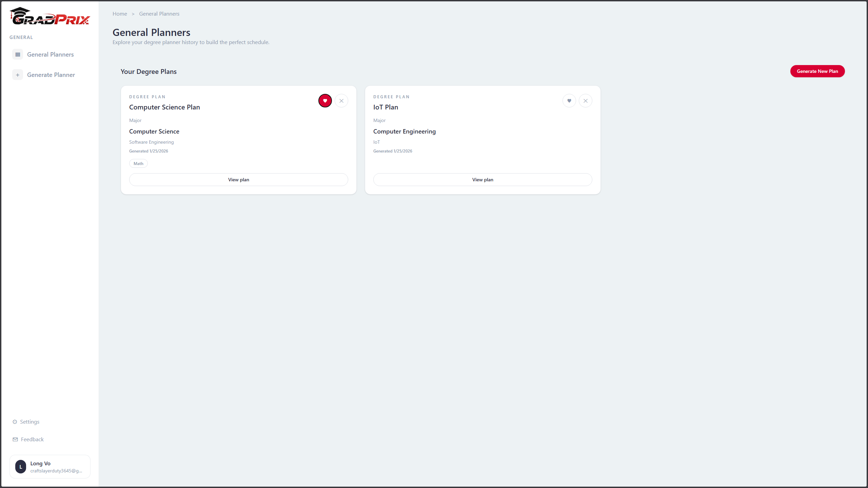Remove the IoT Plan using X icon
This screenshot has width=868, height=488.
tap(585, 101)
